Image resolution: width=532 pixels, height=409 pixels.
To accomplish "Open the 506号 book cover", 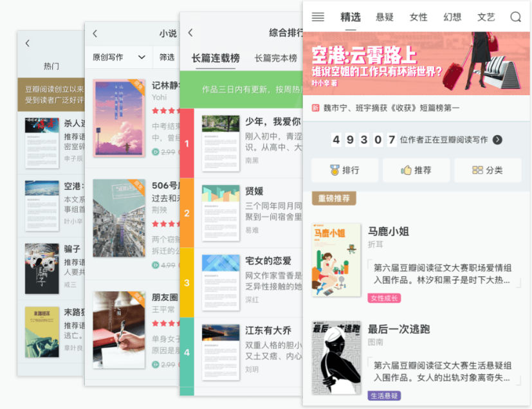I will coord(119,218).
